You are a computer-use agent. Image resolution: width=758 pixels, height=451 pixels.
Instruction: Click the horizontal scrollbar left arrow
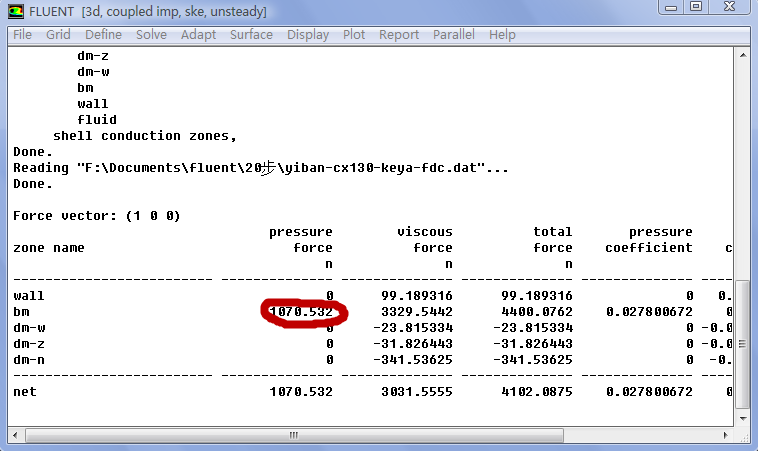[15, 435]
